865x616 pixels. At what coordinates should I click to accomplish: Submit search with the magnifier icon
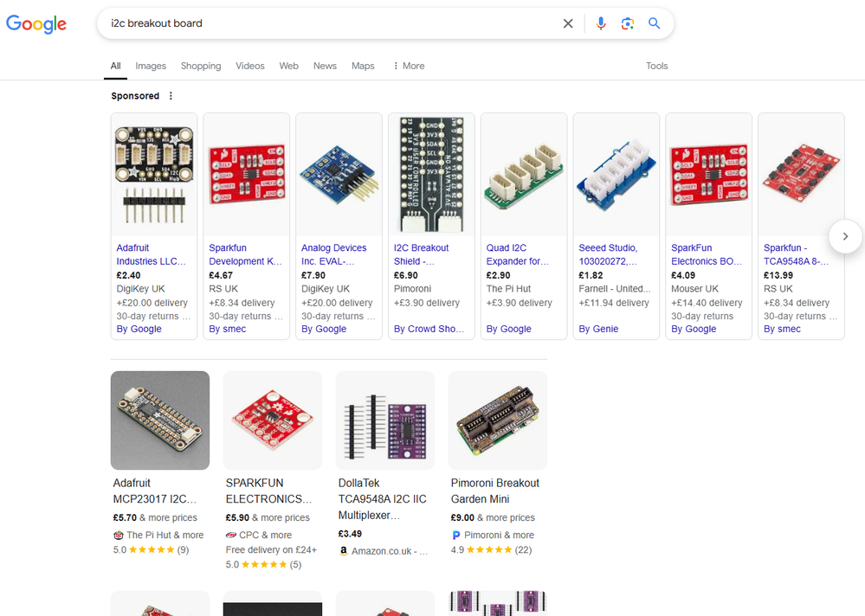tap(654, 23)
